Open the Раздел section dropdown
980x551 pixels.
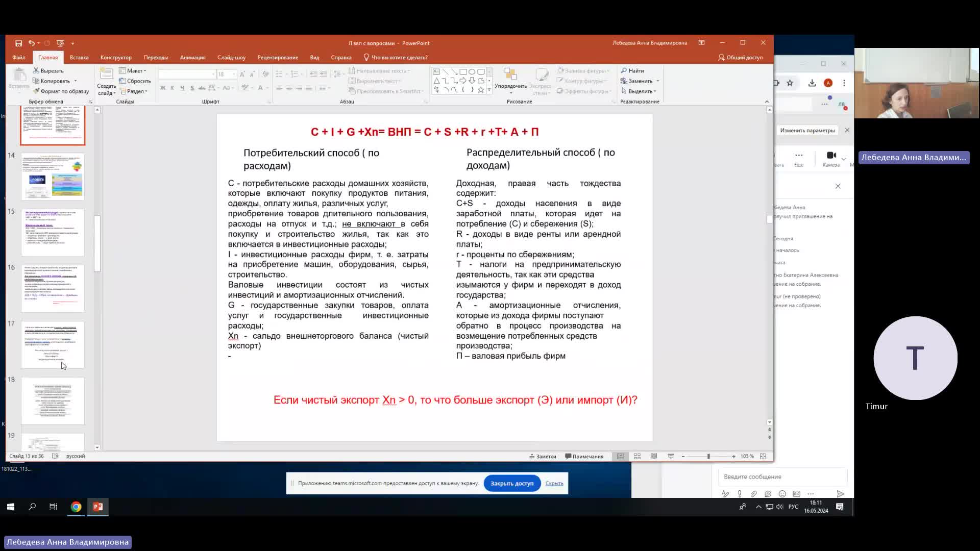pyautogui.click(x=134, y=91)
